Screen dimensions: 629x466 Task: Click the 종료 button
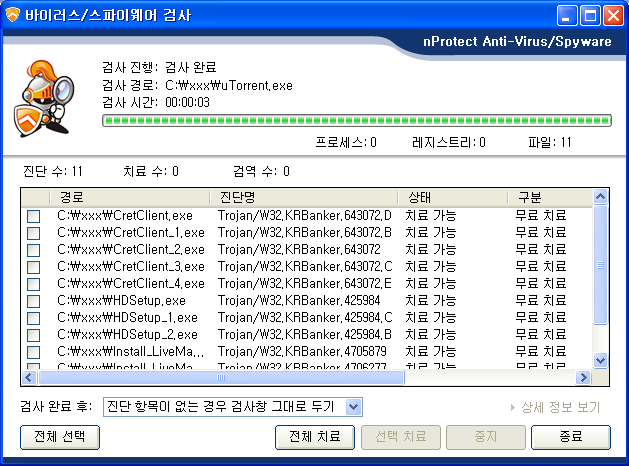coord(571,437)
